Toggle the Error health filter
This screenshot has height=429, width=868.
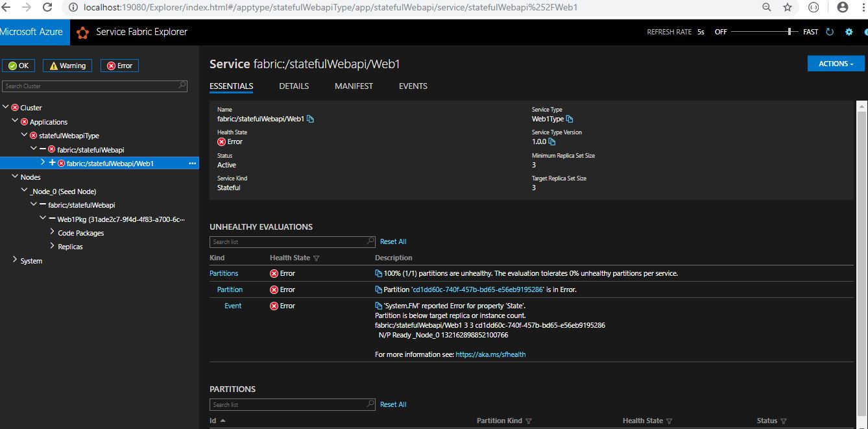coord(119,65)
